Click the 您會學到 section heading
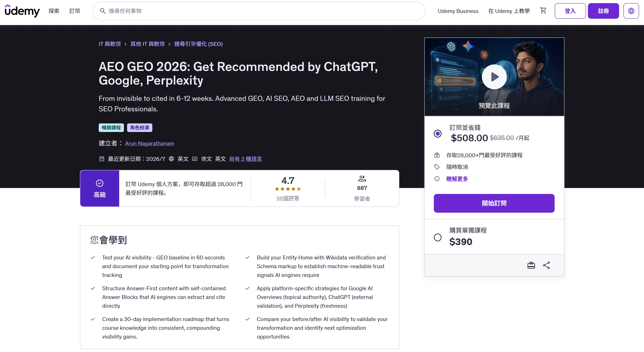The height and width of the screenshot is (352, 644). tap(109, 240)
